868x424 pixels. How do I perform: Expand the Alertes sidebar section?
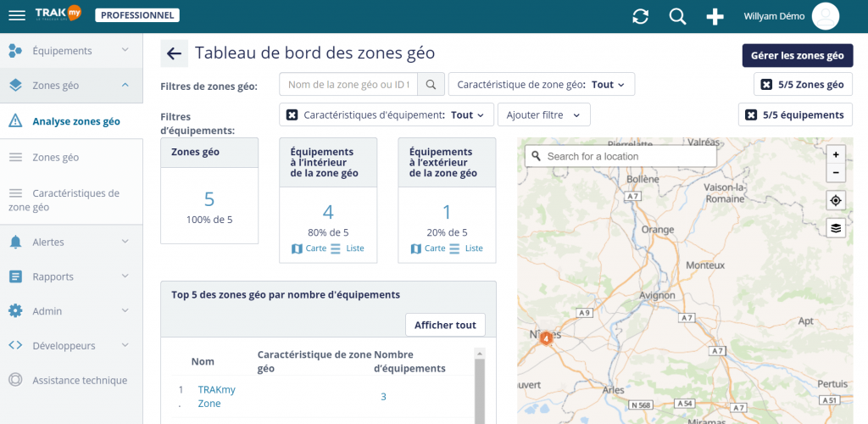coord(125,242)
